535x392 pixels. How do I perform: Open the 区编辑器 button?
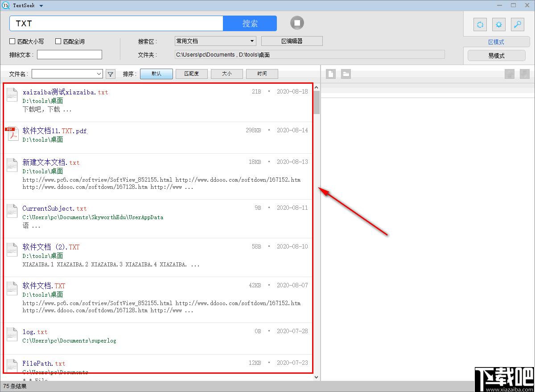[292, 41]
